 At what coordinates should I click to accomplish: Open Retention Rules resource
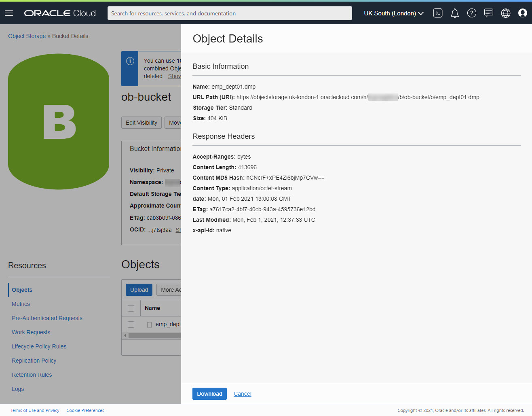[x=32, y=375]
